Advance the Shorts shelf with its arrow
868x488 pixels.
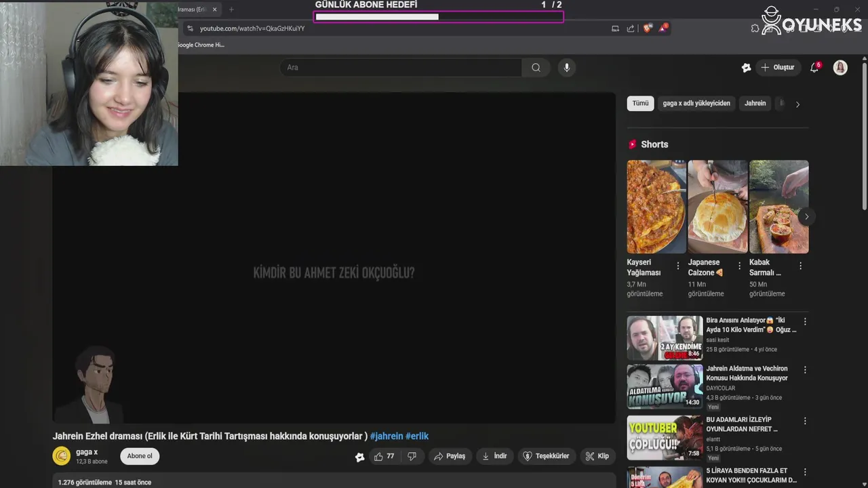(806, 217)
